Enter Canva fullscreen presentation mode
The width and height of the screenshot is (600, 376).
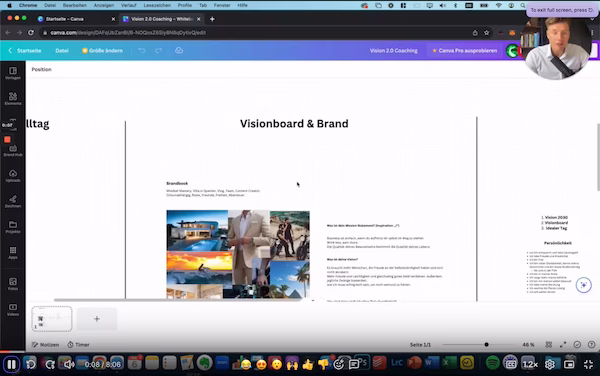pos(563,345)
